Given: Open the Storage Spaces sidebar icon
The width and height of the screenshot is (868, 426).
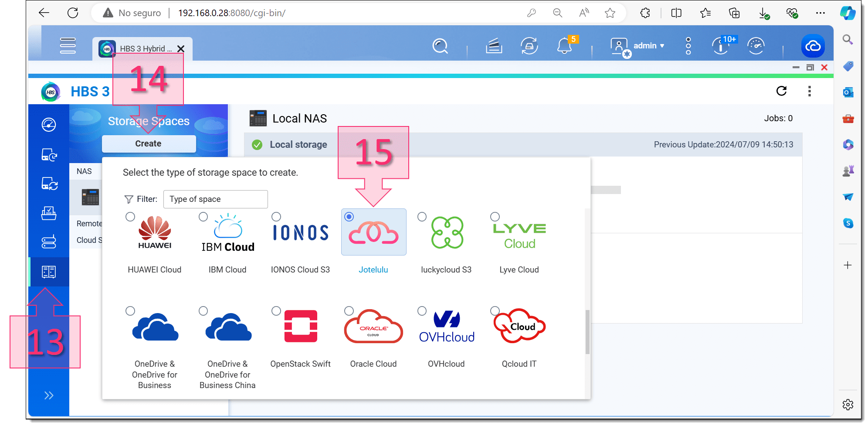Looking at the screenshot, I should click(49, 272).
